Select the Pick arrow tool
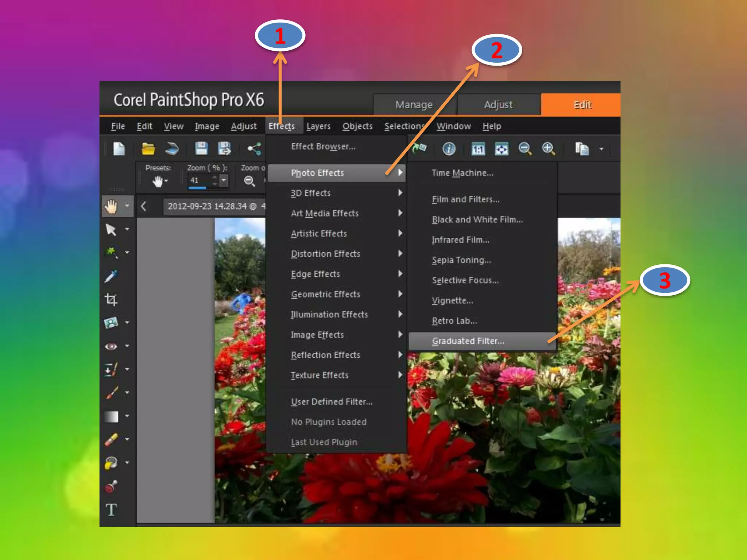Screen dimensions: 747x560 pyautogui.click(x=111, y=230)
